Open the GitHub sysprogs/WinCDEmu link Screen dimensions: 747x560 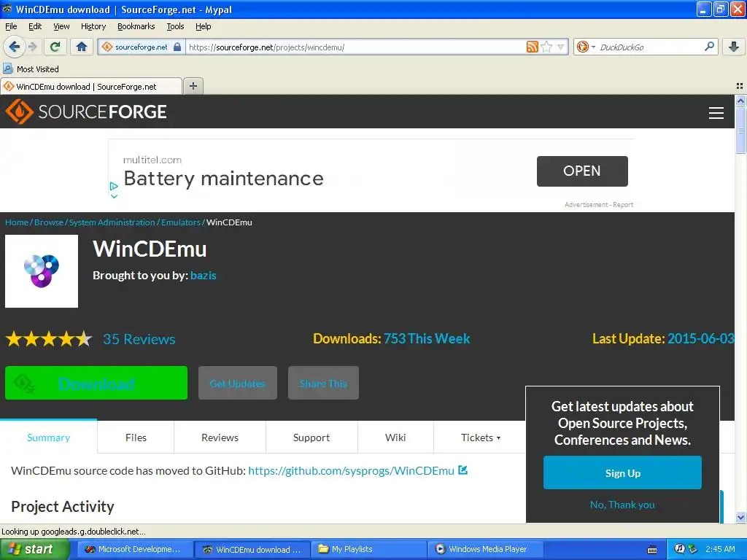(x=351, y=470)
